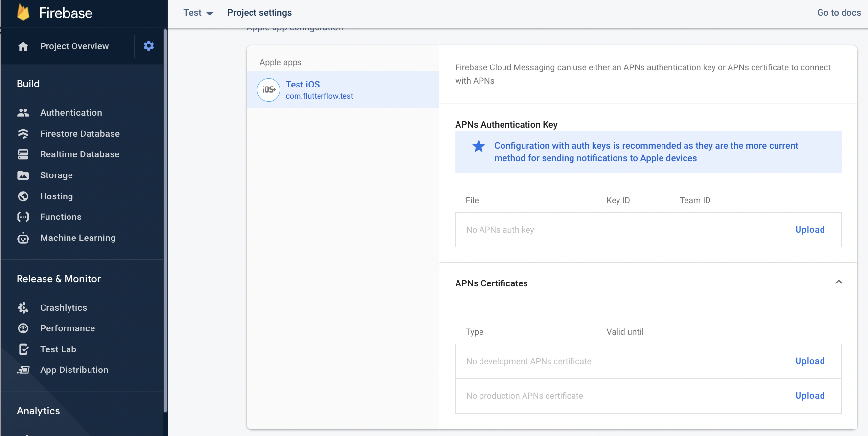Click the Valid until column header
Viewport: 868px width, 436px height.
625,332
